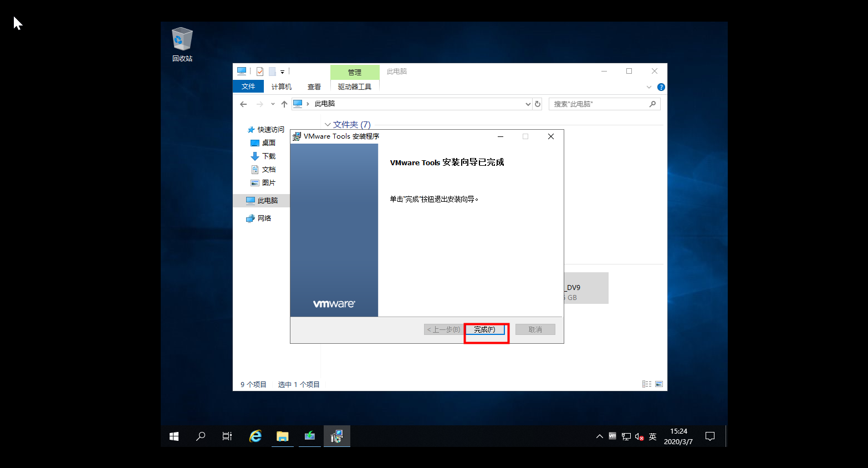Expand the ribbon chevron in Explorer
Viewport: 868px width, 468px height.
[x=649, y=87]
